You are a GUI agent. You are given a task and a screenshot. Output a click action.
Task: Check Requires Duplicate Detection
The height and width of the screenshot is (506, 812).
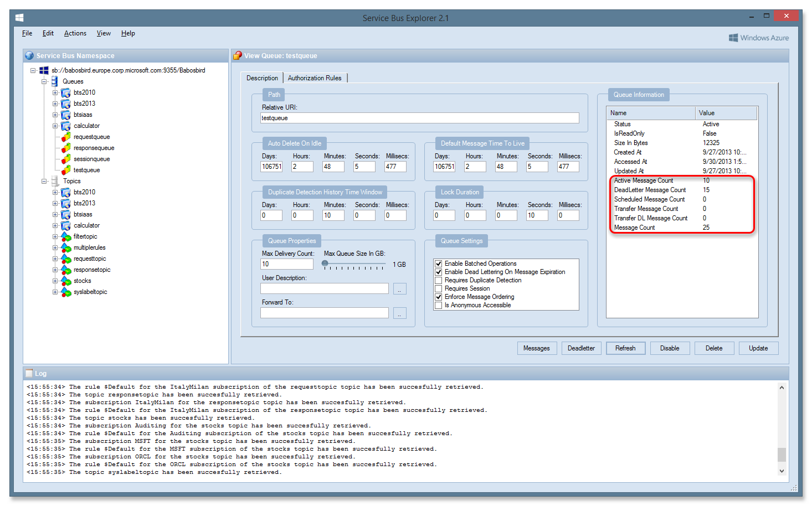tap(439, 280)
